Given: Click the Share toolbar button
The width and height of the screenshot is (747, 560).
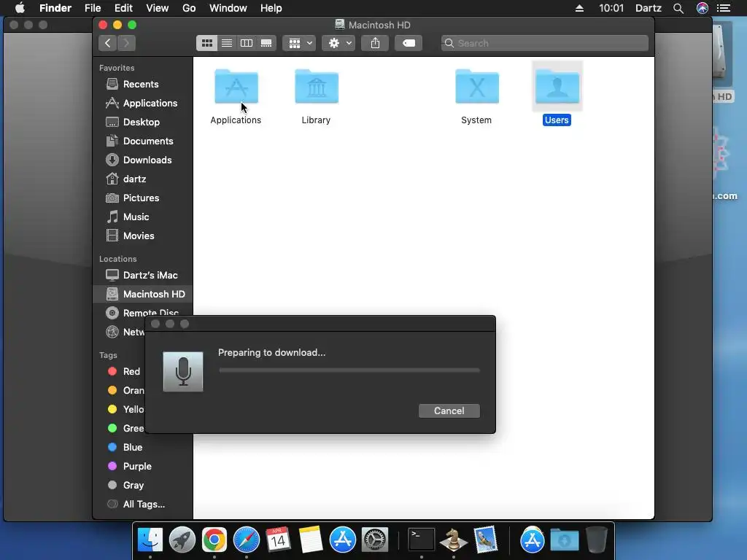Looking at the screenshot, I should tap(375, 43).
